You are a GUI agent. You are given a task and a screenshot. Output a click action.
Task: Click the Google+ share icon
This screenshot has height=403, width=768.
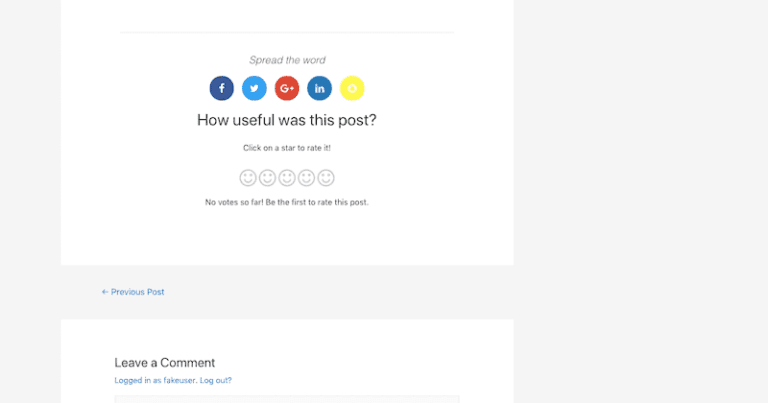click(287, 88)
